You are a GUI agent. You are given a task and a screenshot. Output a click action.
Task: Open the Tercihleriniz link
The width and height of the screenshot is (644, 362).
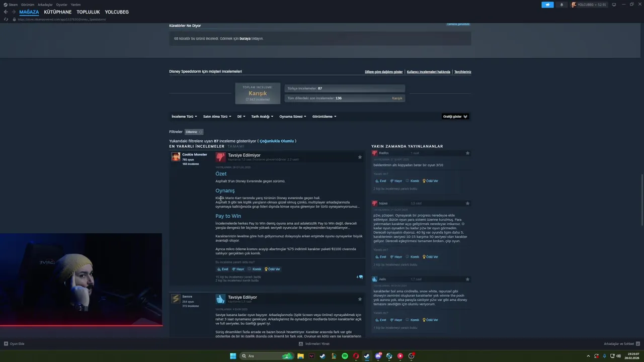click(463, 72)
